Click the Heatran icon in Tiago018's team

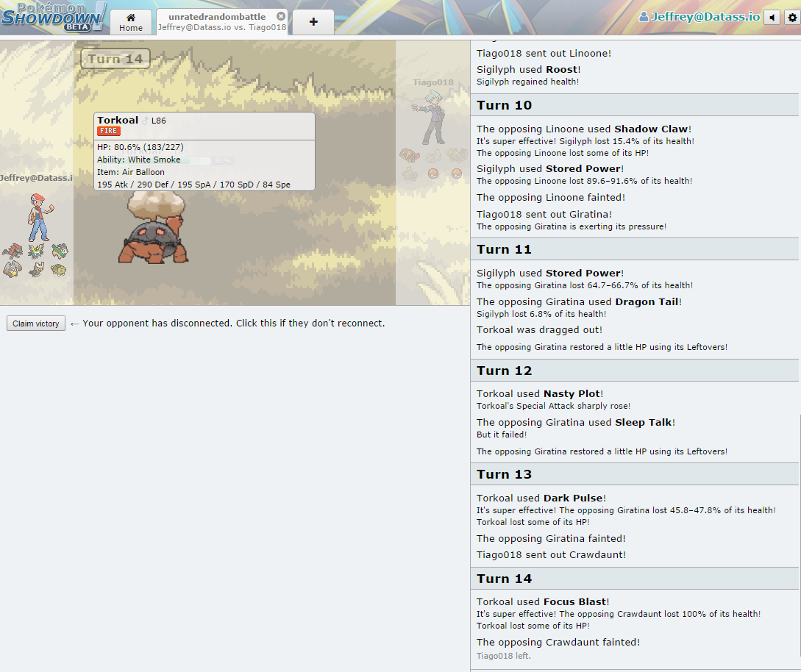click(x=409, y=155)
